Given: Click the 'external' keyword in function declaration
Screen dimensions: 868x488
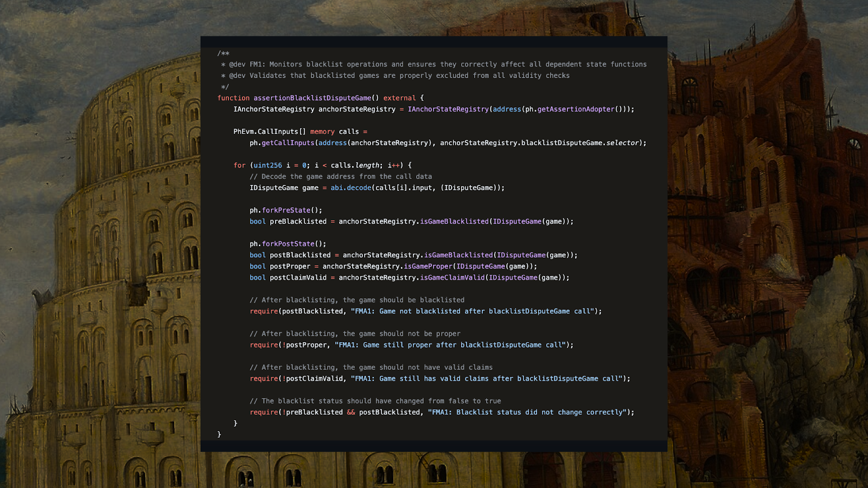Looking at the screenshot, I should 399,98.
